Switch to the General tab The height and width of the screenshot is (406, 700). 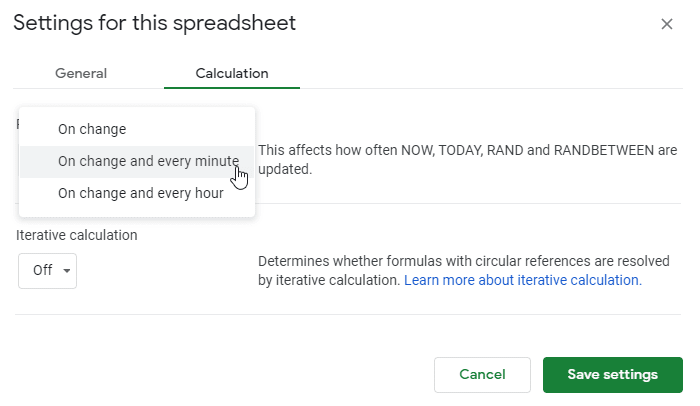coord(81,73)
